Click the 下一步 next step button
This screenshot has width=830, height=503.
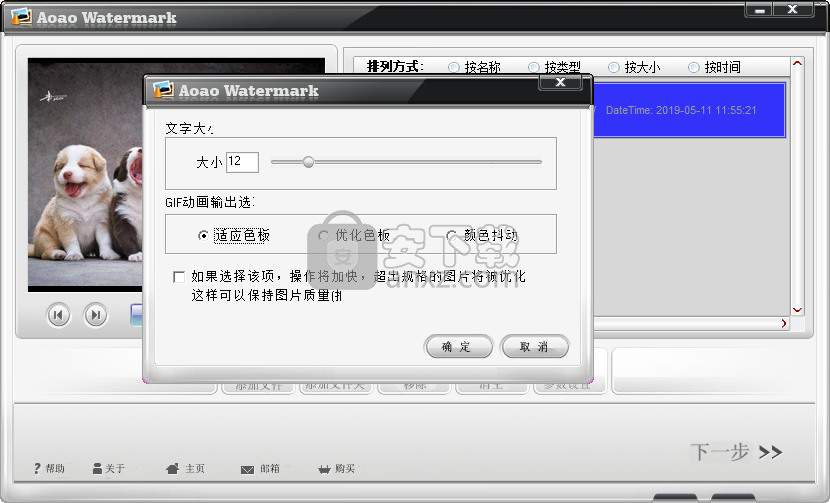(736, 452)
